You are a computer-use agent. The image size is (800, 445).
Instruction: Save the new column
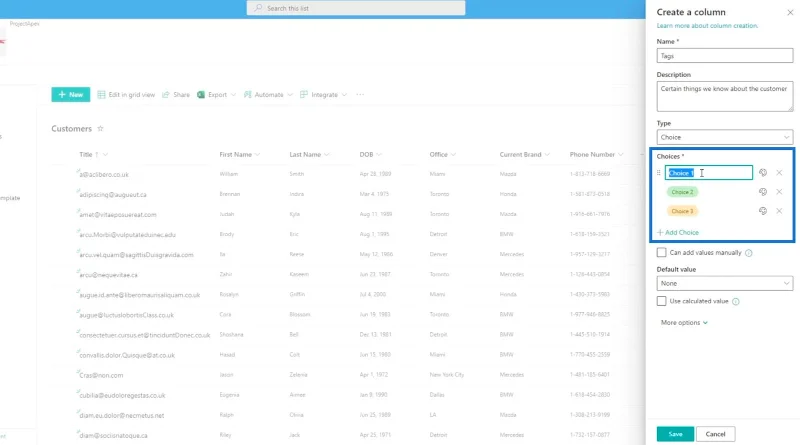click(675, 434)
